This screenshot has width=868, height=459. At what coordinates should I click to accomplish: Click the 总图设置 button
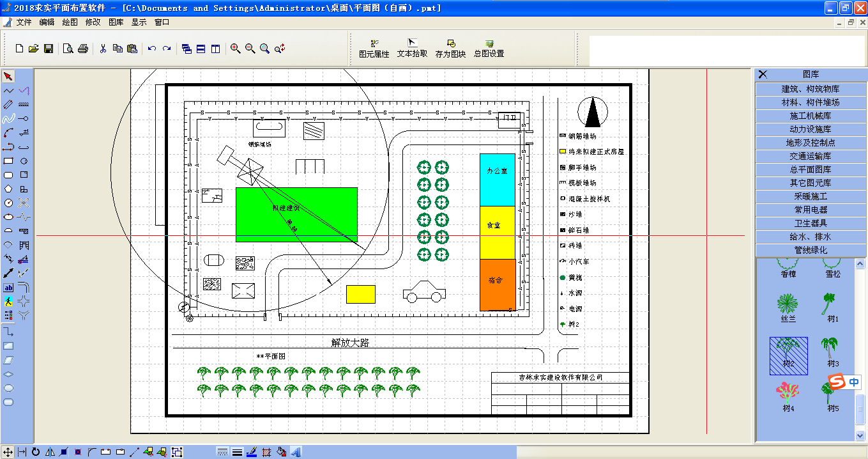click(489, 49)
